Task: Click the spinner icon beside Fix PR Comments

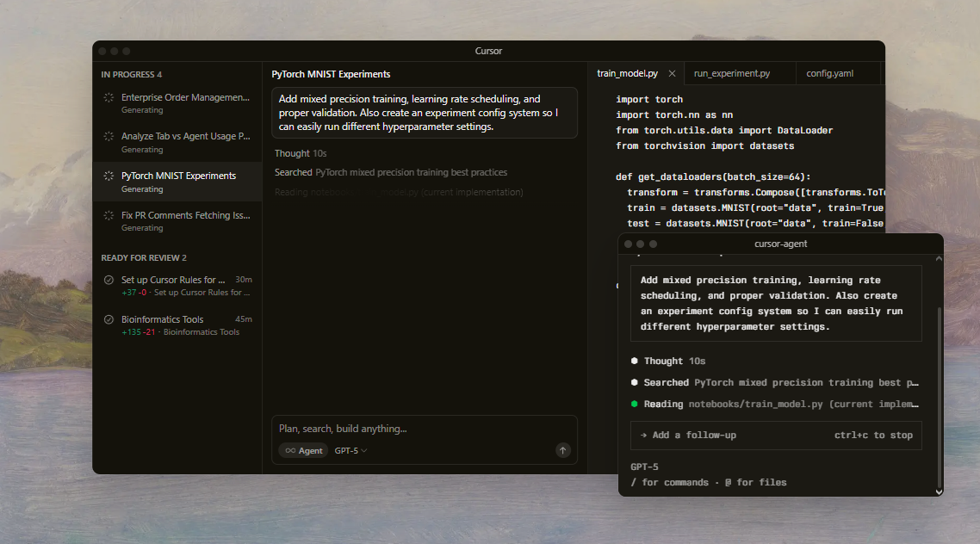Action: pos(109,215)
